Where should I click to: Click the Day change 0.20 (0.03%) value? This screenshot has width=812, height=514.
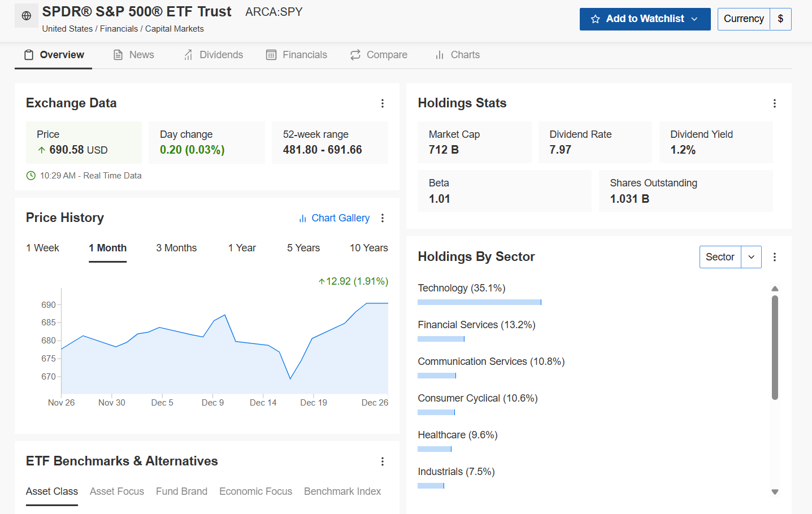[192, 150]
